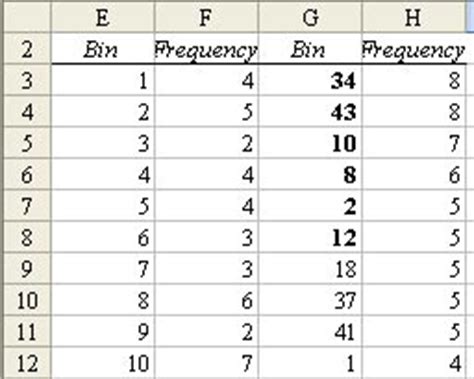Image resolution: width=474 pixels, height=379 pixels.
Task: Select bold cell containing 43
Action: click(x=310, y=111)
